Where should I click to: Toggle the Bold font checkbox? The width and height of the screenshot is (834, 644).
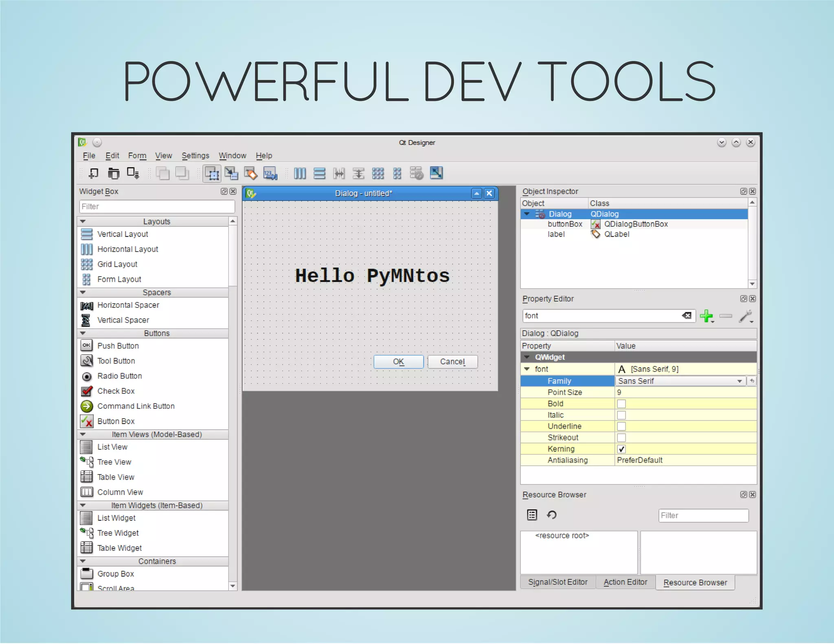pos(621,404)
